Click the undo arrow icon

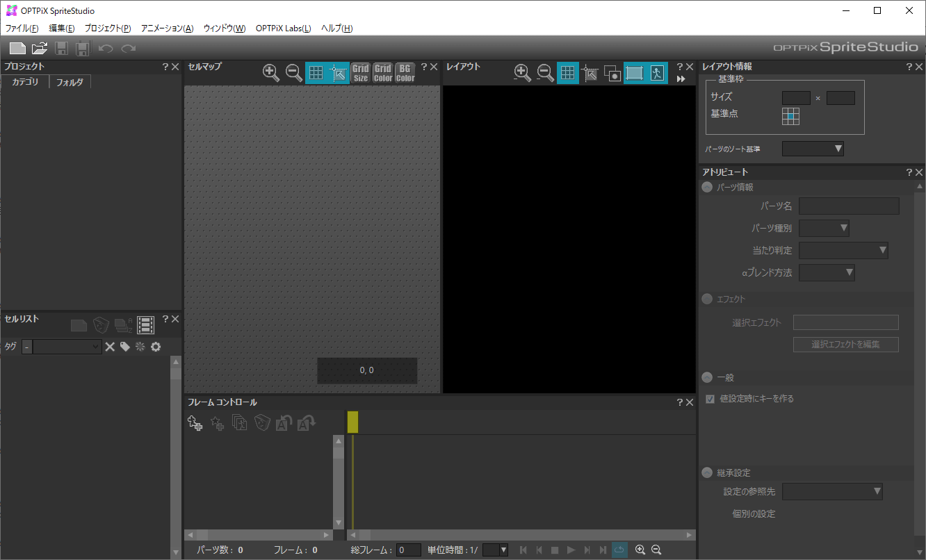pyautogui.click(x=106, y=49)
